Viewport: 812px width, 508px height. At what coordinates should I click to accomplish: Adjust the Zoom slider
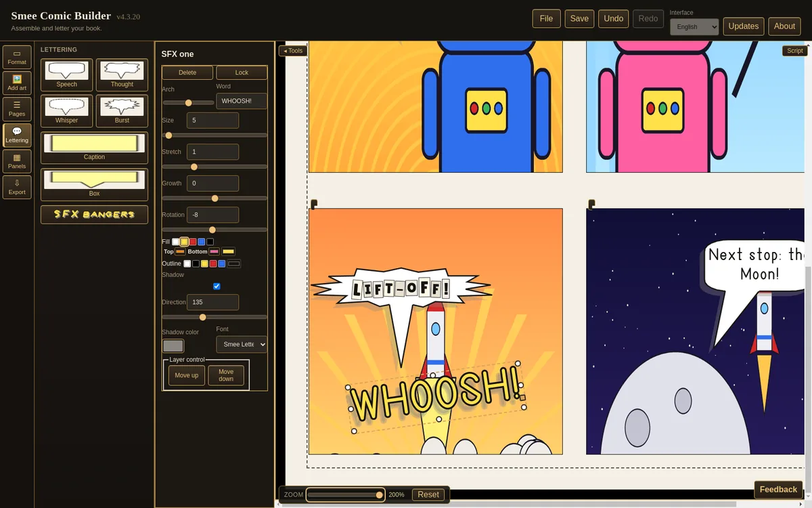click(345, 494)
